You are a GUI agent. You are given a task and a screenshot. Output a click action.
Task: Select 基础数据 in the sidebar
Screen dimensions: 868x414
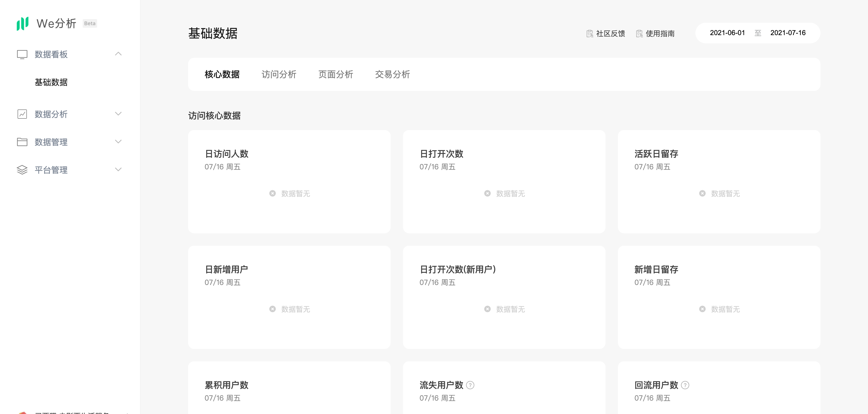tap(51, 82)
